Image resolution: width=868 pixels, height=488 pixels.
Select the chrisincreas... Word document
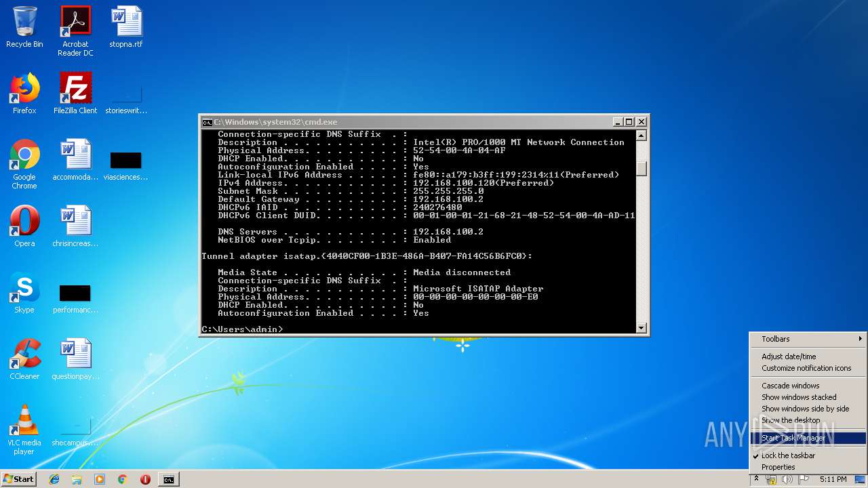[x=75, y=226]
